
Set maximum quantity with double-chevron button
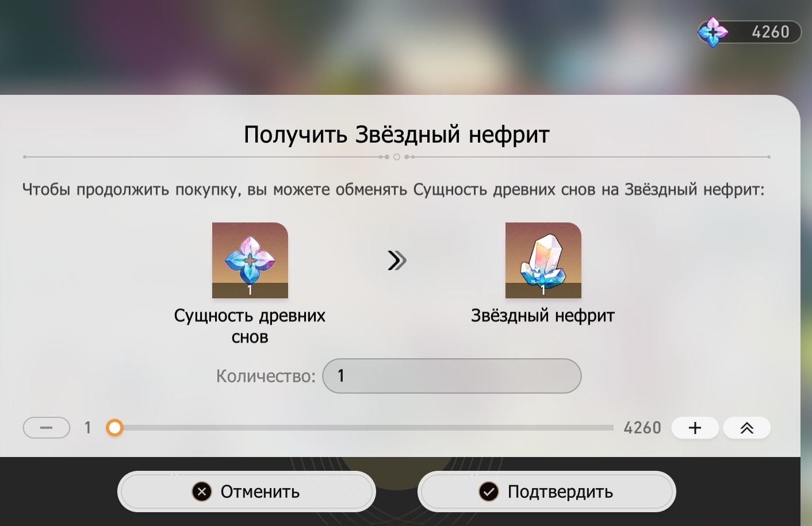[747, 428]
